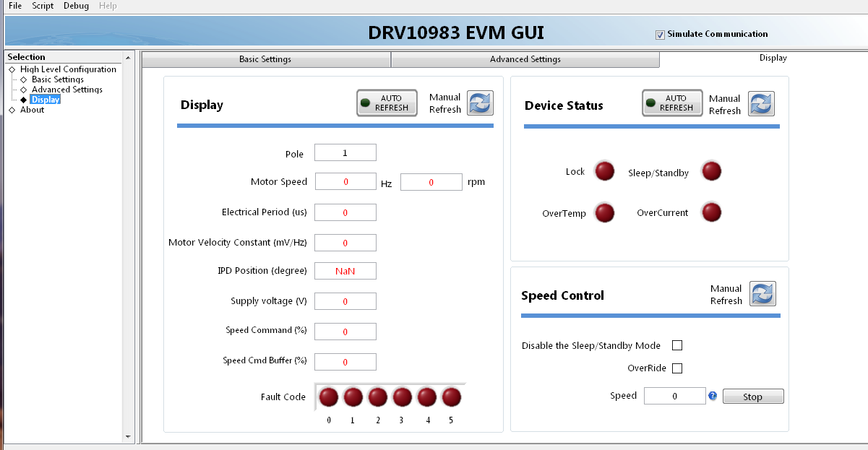Viewport: 868px width, 450px height.
Task: Click the Motor Speed Hz field
Action: [x=345, y=182]
